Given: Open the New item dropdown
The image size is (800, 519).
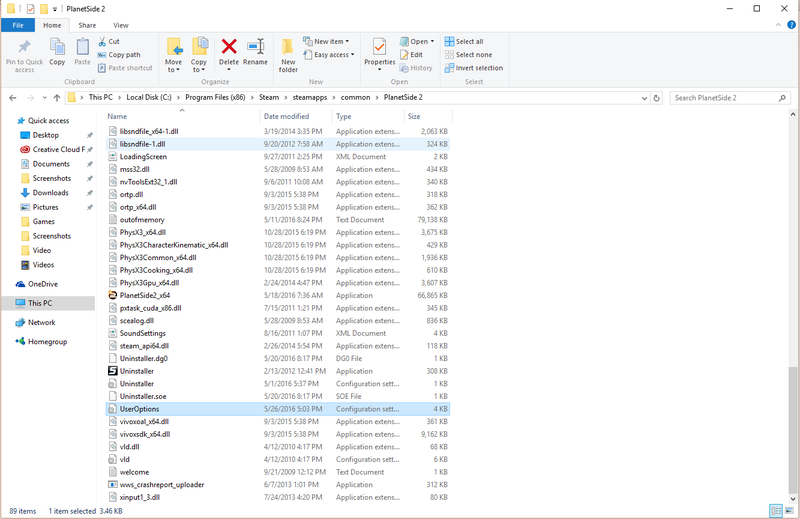Looking at the screenshot, I should [x=327, y=41].
